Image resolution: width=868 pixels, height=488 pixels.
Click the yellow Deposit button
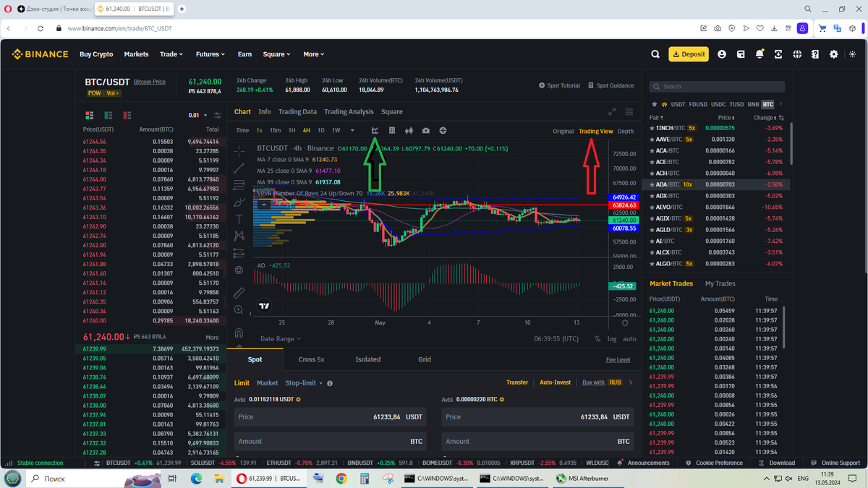pos(689,54)
